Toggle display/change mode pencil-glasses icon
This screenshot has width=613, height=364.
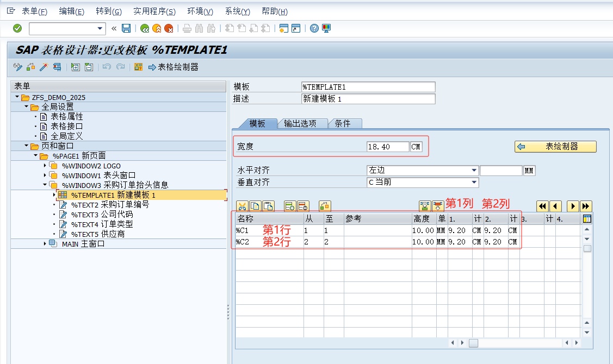[17, 67]
